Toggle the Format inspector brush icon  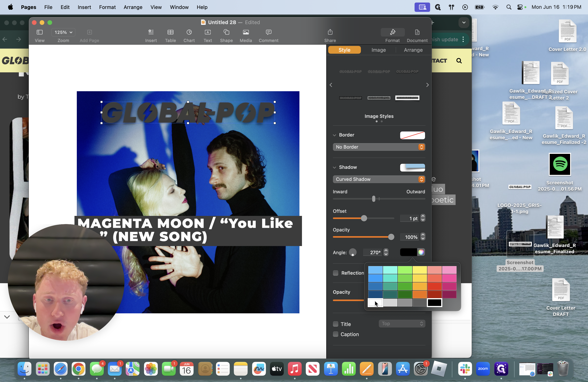coord(393,32)
